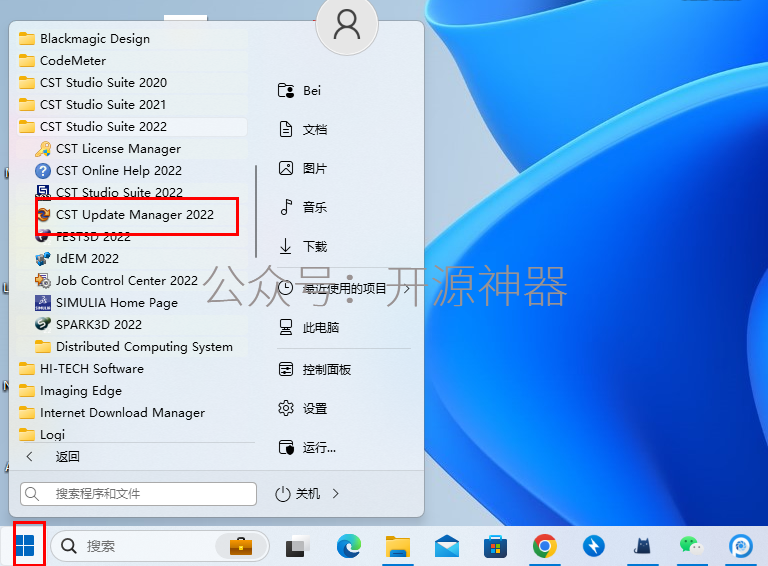
Task: Open 下载 downloads folder
Action: point(302,246)
